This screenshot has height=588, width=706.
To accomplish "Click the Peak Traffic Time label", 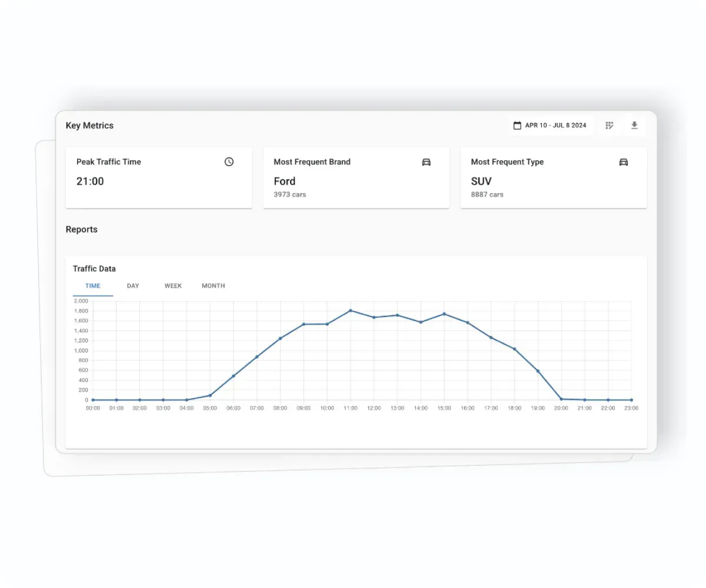I will (x=109, y=162).
